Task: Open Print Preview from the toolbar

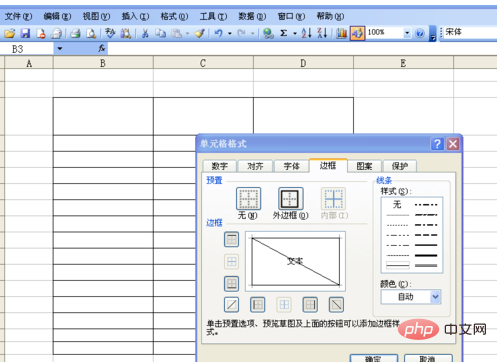Action: pos(91,33)
